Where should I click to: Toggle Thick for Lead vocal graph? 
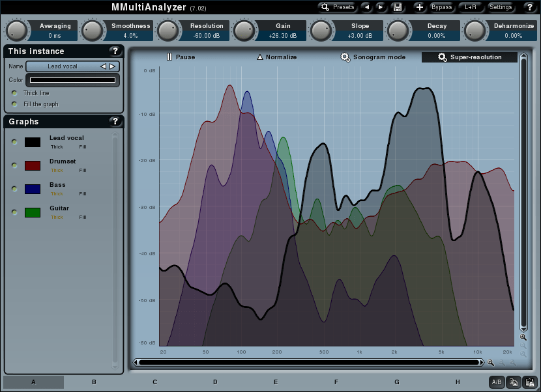[x=57, y=147]
